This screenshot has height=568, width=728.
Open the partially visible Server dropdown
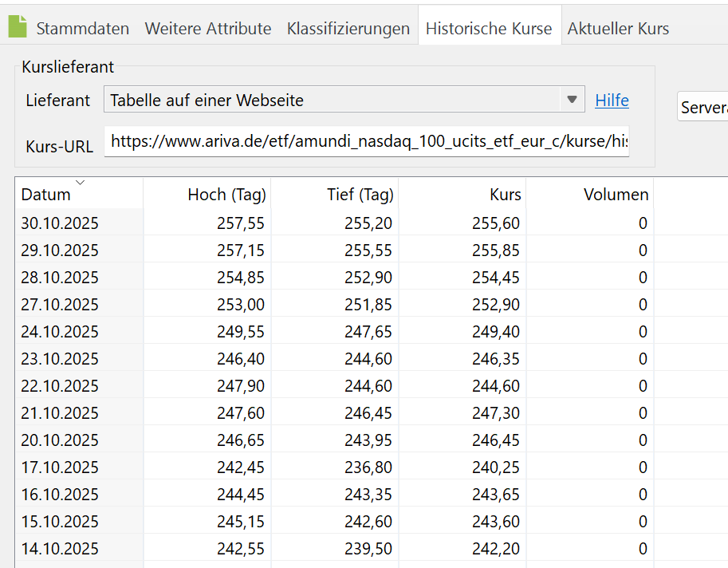tap(702, 108)
